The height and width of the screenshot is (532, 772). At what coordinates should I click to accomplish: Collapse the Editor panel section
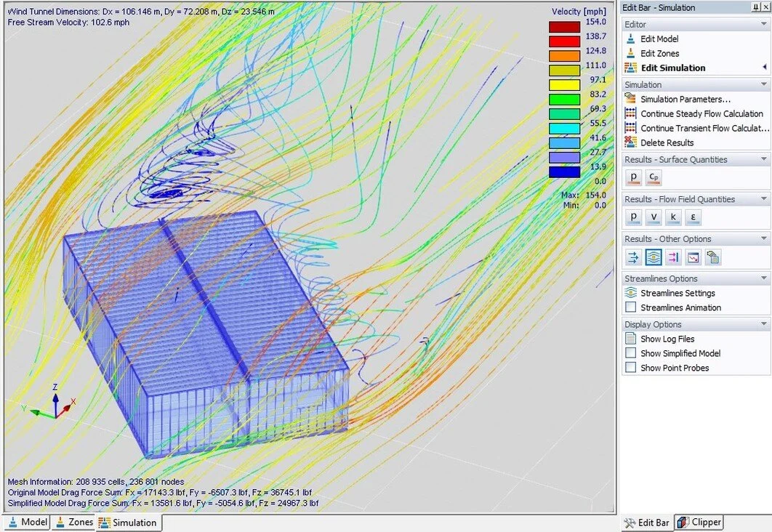point(763,23)
